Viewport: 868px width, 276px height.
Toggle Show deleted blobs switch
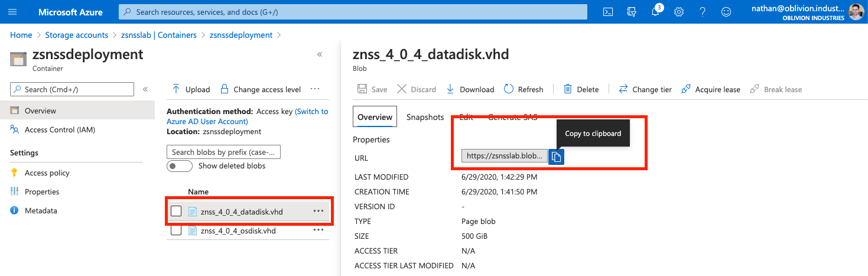click(x=180, y=166)
